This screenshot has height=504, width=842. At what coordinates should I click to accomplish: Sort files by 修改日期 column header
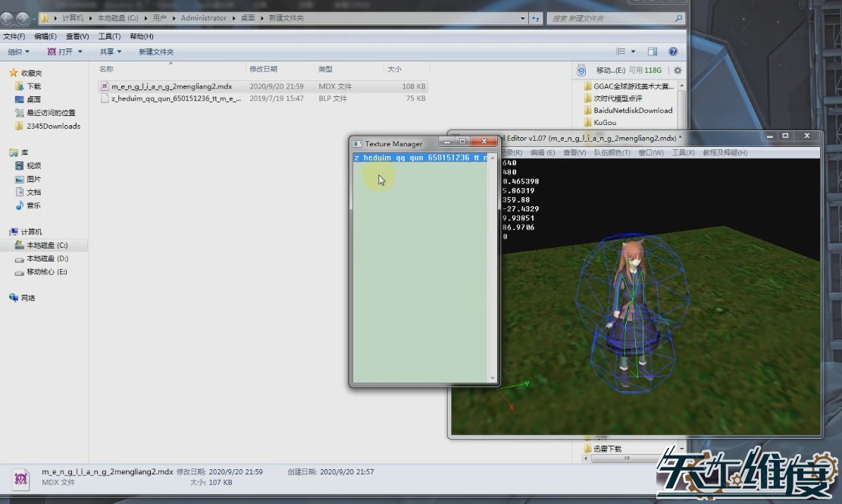[x=264, y=69]
